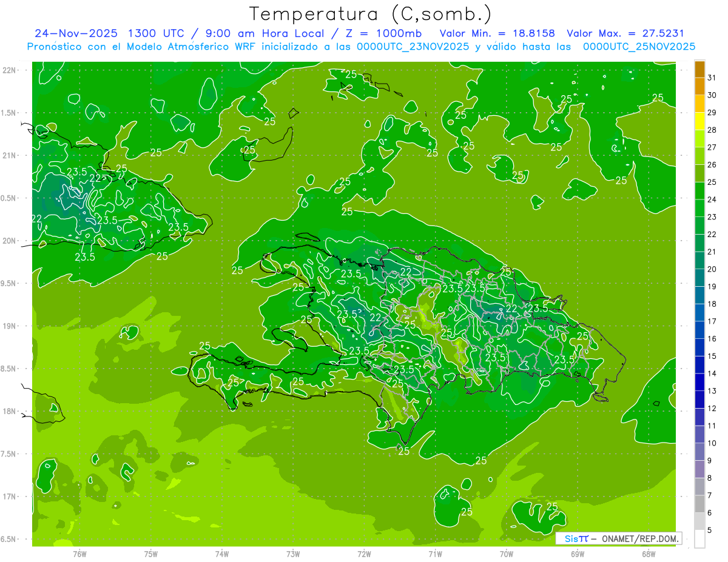Viewport: 728px width, 562px height.
Task: Click the gray color bar segment between 6 and 7
Action: pos(699,504)
